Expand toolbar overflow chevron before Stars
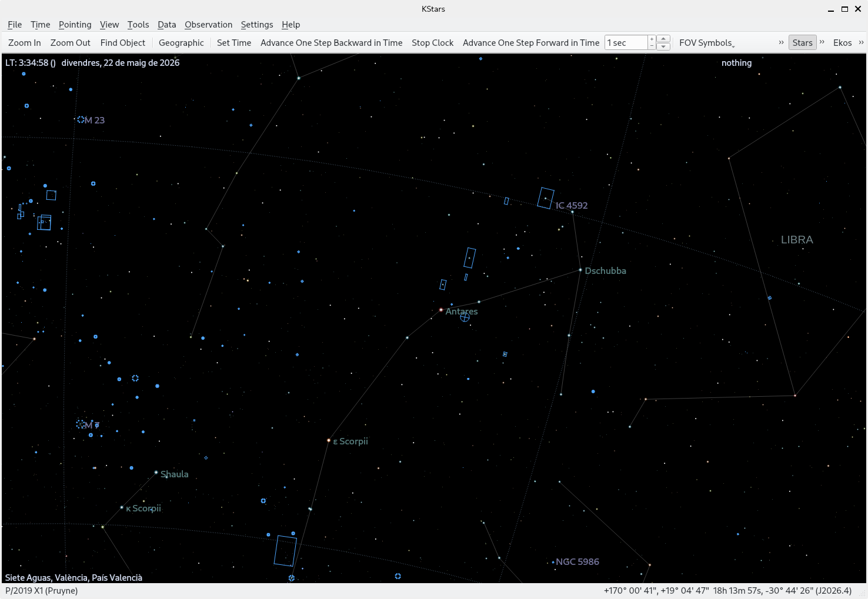This screenshot has height=599, width=868. pyautogui.click(x=781, y=42)
